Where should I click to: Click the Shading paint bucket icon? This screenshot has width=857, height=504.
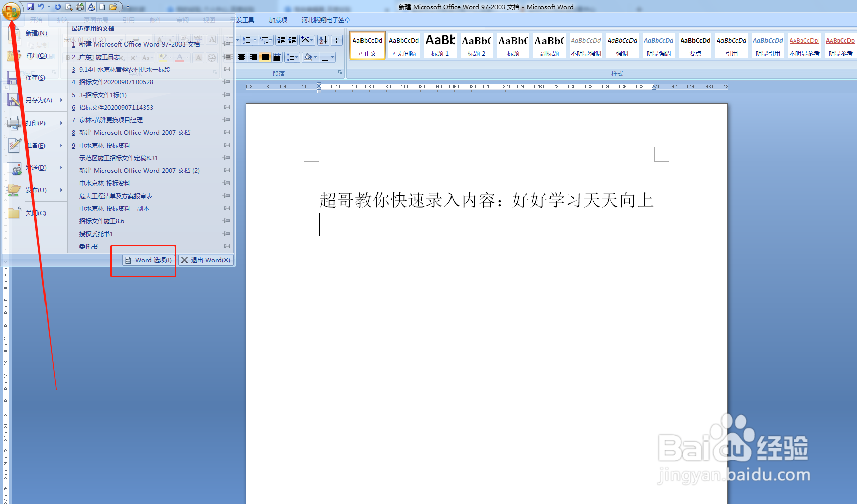(x=307, y=57)
